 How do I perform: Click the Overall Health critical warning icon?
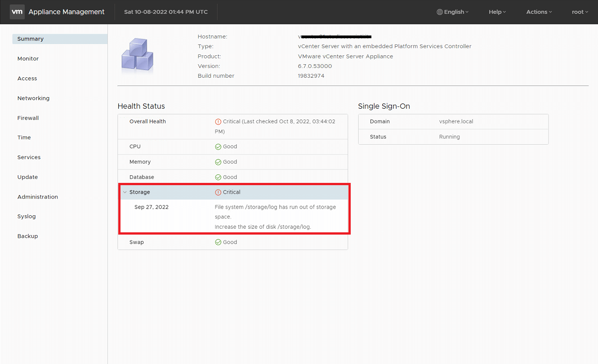pyautogui.click(x=218, y=122)
